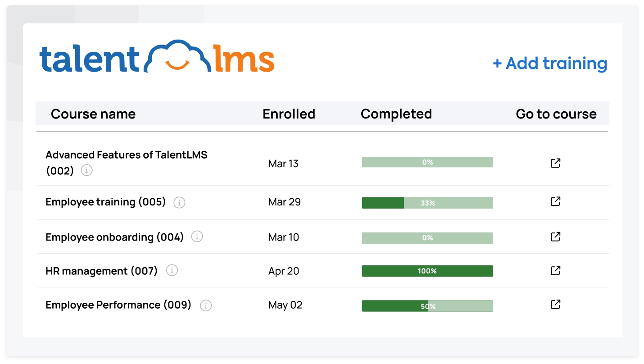Open Advanced Features course via external link icon
Image resolution: width=644 pixels, height=364 pixels.
556,163
